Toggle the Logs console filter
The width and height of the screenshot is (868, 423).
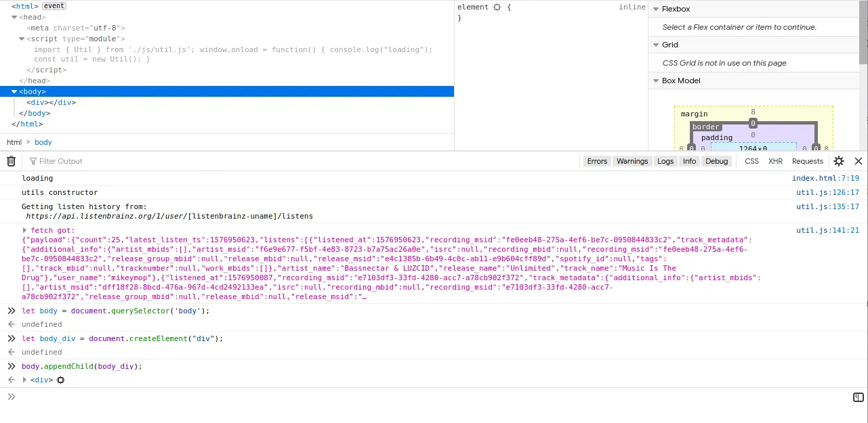coord(665,161)
